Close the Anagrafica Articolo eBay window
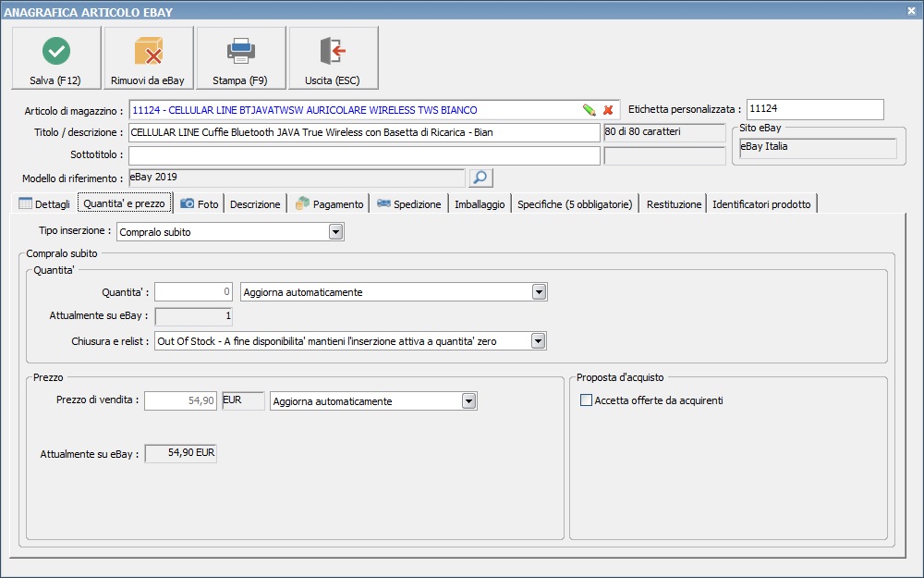924x578 pixels. click(x=911, y=10)
